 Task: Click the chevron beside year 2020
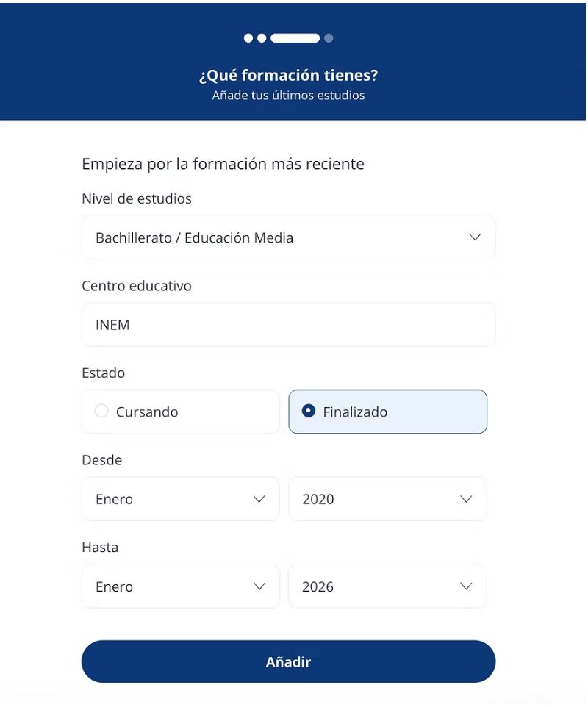click(x=466, y=499)
